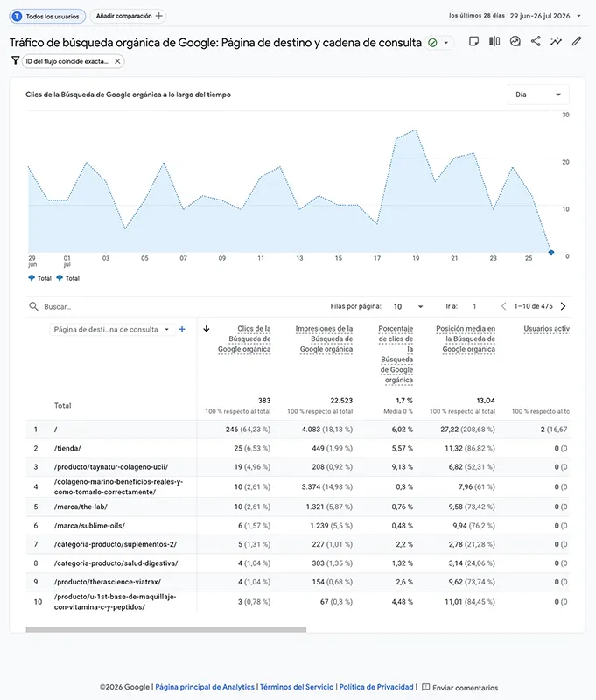Click the /tienda/ landing page row
Viewport: 596px width, 700px height.
(x=298, y=448)
